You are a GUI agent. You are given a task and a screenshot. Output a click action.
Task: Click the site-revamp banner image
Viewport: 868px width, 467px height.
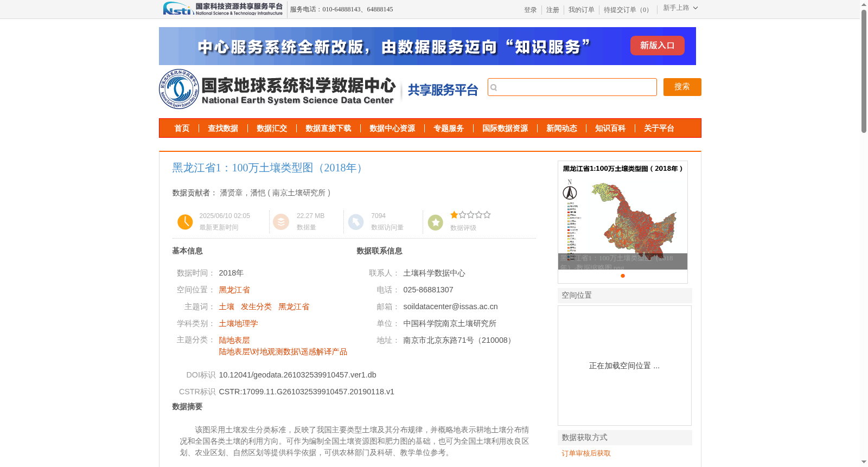[x=427, y=46]
